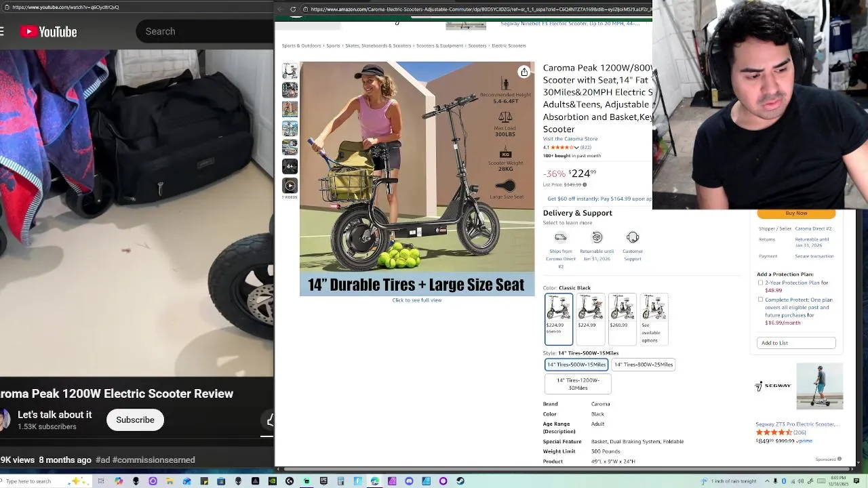Click the Buy Now button
The image size is (868, 488).
(x=796, y=213)
